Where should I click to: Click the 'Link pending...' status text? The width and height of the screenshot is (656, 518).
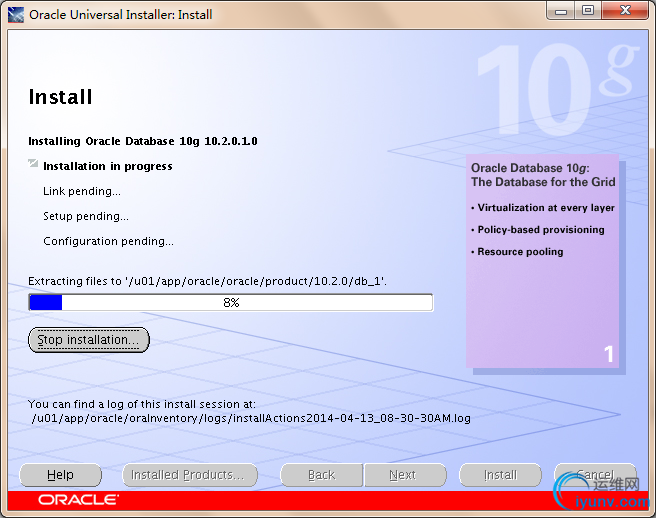tap(82, 191)
